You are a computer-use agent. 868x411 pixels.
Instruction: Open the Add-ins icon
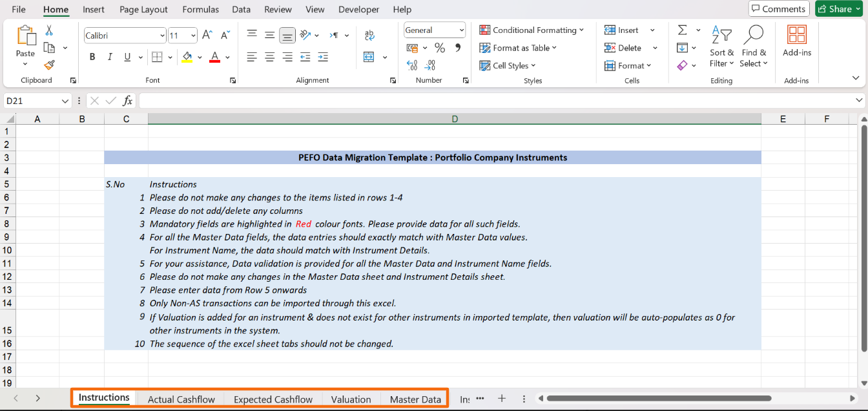tap(797, 41)
